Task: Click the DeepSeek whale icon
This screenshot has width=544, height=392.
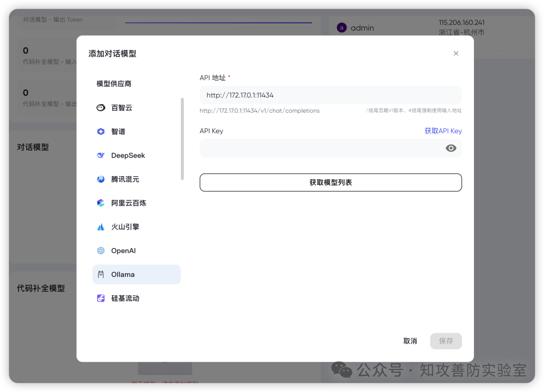Action: coord(101,155)
